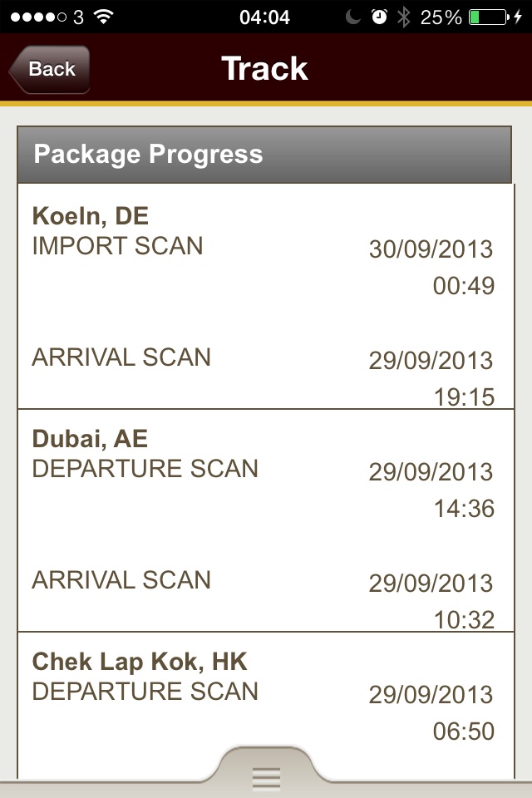Viewport: 532px width, 798px height.
Task: Tap the signal strength dots
Action: 39,17
